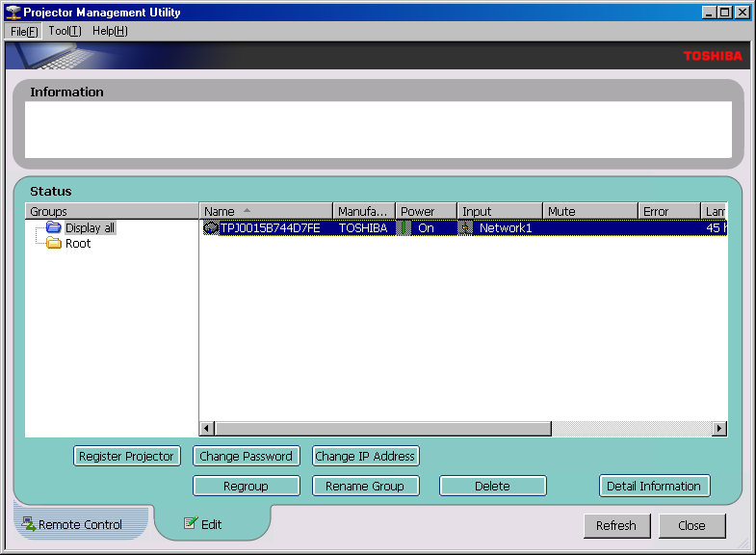Image resolution: width=756 pixels, height=555 pixels.
Task: Click the Manufa... column header
Action: point(363,211)
